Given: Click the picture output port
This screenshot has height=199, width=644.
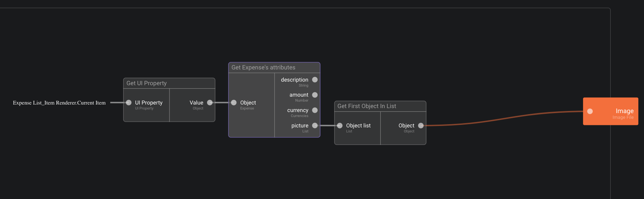Looking at the screenshot, I should click(315, 126).
